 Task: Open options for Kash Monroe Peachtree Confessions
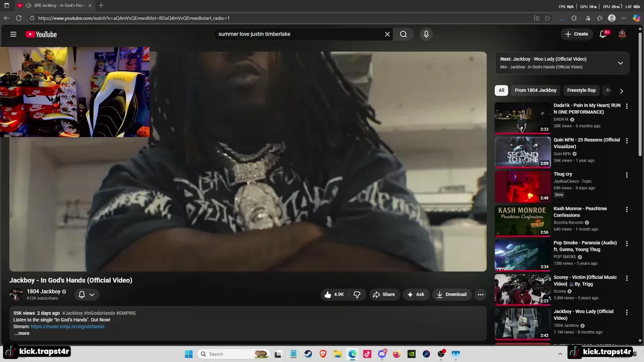tap(627, 209)
